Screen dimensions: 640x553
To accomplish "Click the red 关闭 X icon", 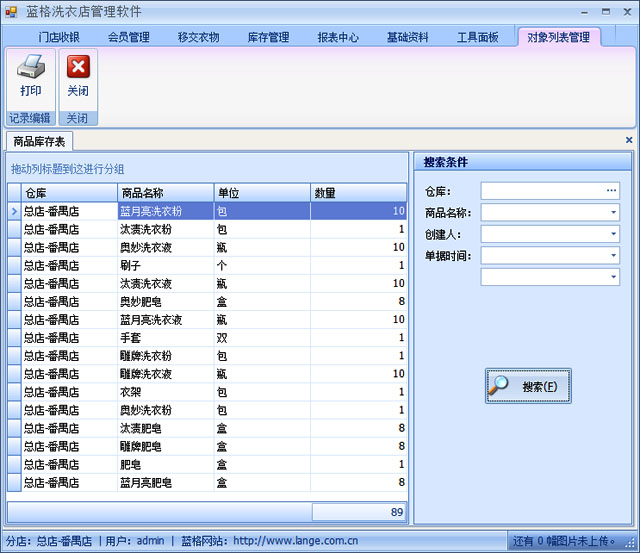I will click(78, 67).
